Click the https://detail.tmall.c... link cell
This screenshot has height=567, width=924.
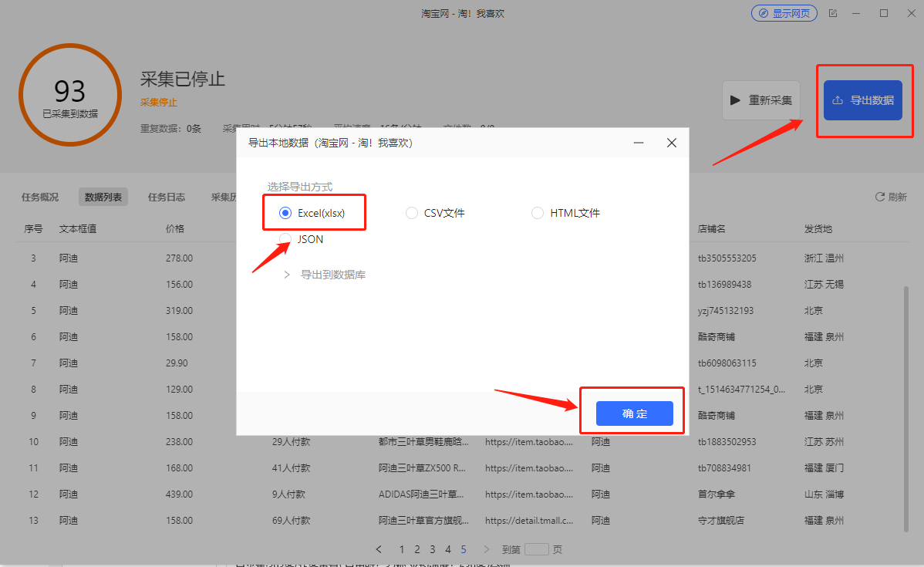529,521
